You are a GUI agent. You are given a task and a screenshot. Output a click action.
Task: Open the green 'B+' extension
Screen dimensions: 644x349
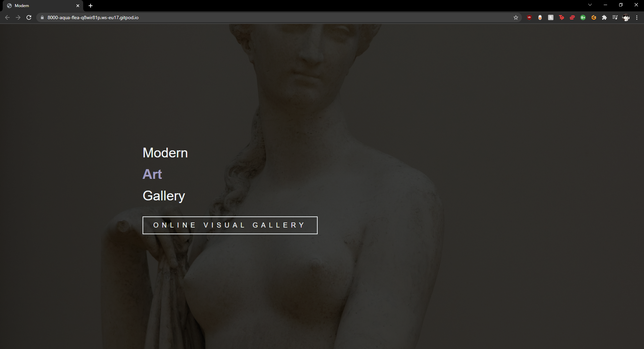[583, 17]
